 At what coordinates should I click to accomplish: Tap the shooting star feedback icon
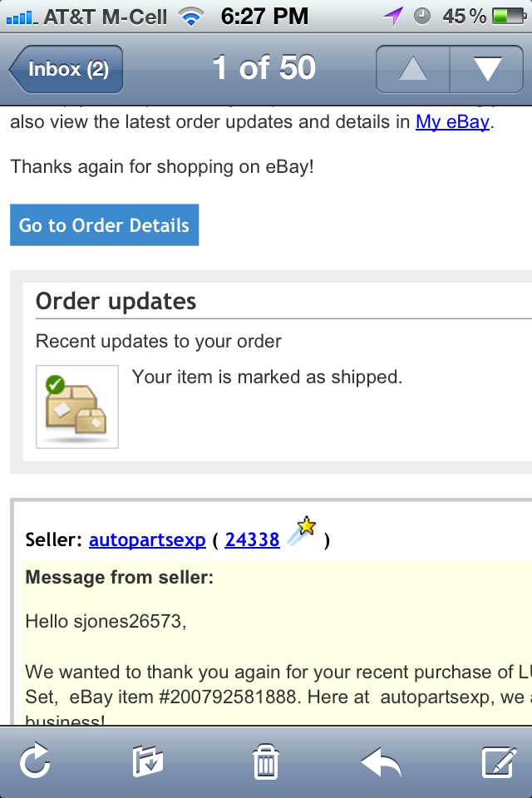pyautogui.click(x=302, y=531)
